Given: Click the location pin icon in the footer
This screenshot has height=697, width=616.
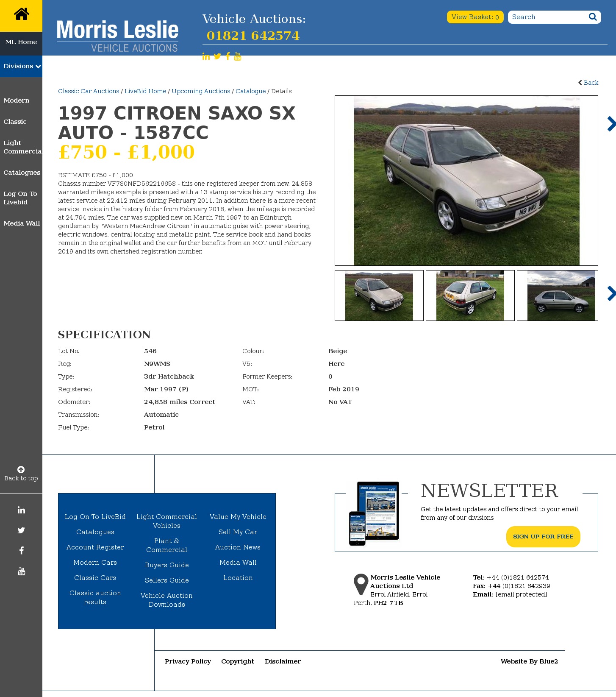Looking at the screenshot, I should click(x=361, y=584).
